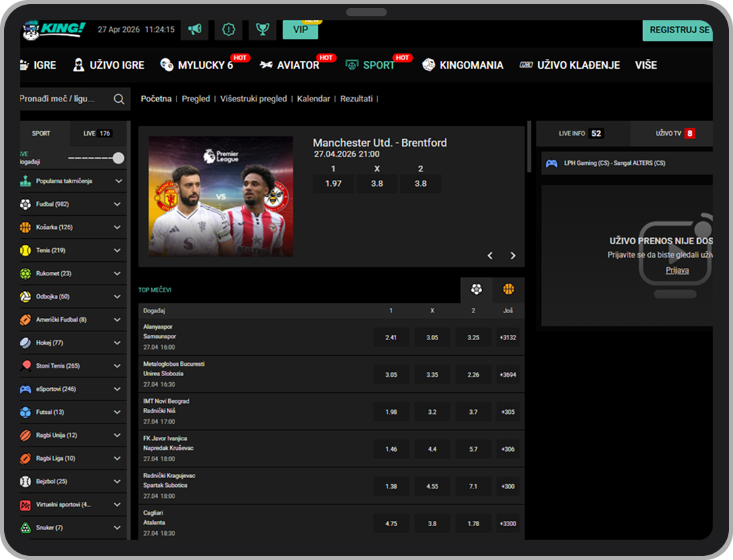Click the Tenis ball sidebar icon

[26, 250]
